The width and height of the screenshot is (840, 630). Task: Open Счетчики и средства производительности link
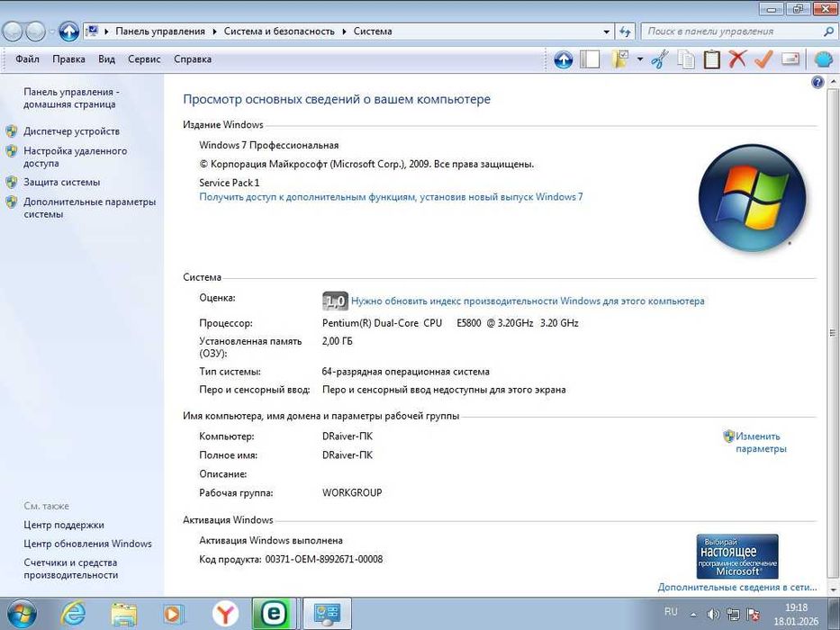(x=71, y=569)
